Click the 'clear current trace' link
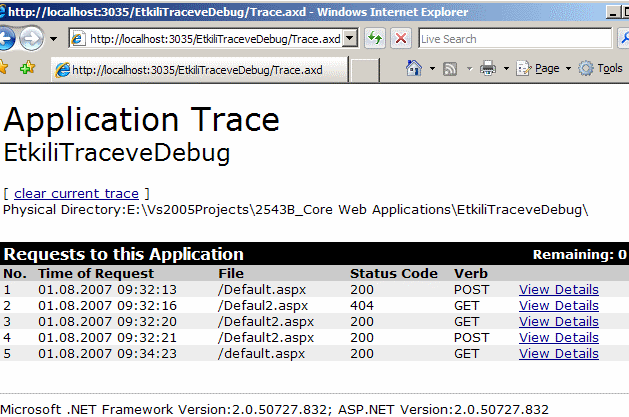Viewport: 629px width, 417px height. pyautogui.click(x=76, y=193)
